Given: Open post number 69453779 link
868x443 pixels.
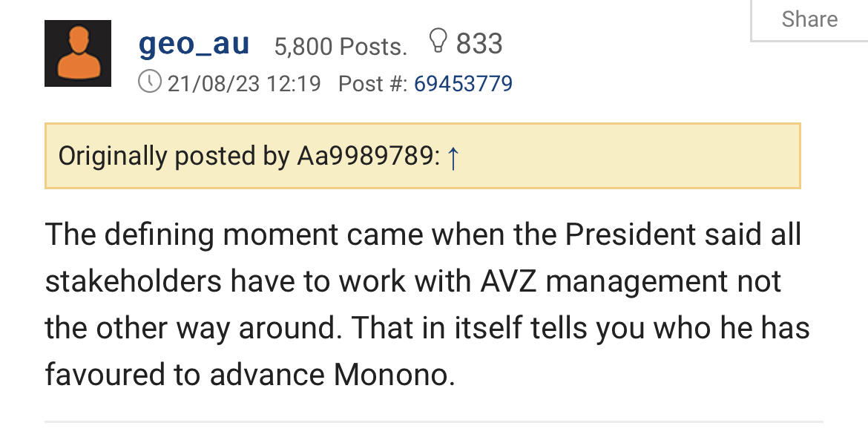Looking at the screenshot, I should coord(463,83).
